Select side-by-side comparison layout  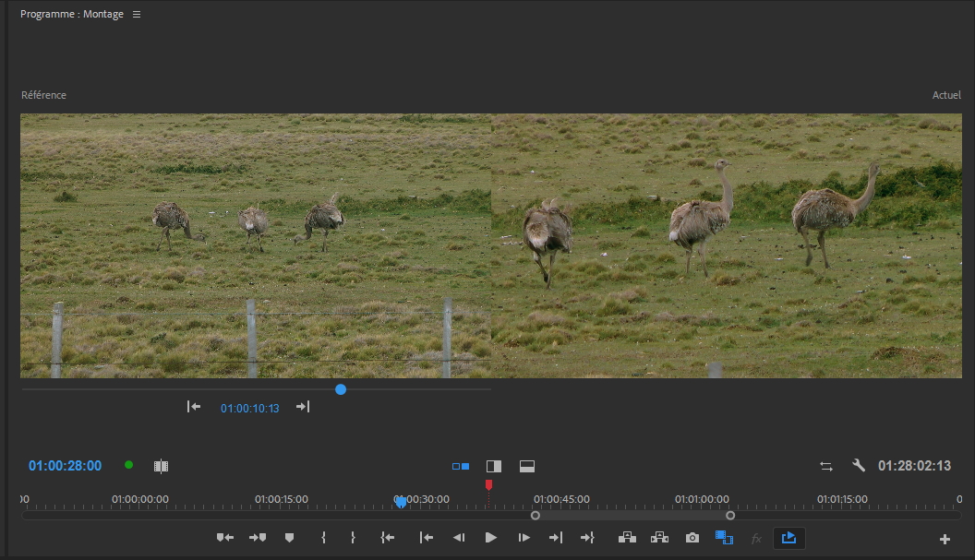(461, 467)
